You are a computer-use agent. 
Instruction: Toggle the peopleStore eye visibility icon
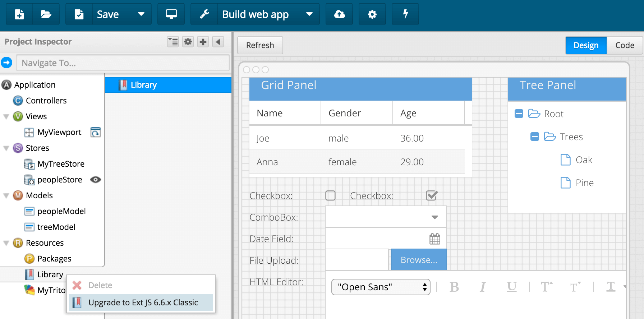point(96,180)
